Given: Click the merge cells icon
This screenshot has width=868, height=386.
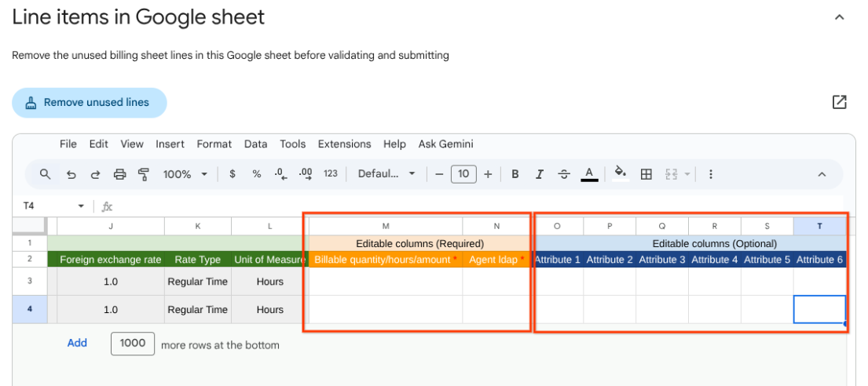Looking at the screenshot, I should click(x=671, y=174).
